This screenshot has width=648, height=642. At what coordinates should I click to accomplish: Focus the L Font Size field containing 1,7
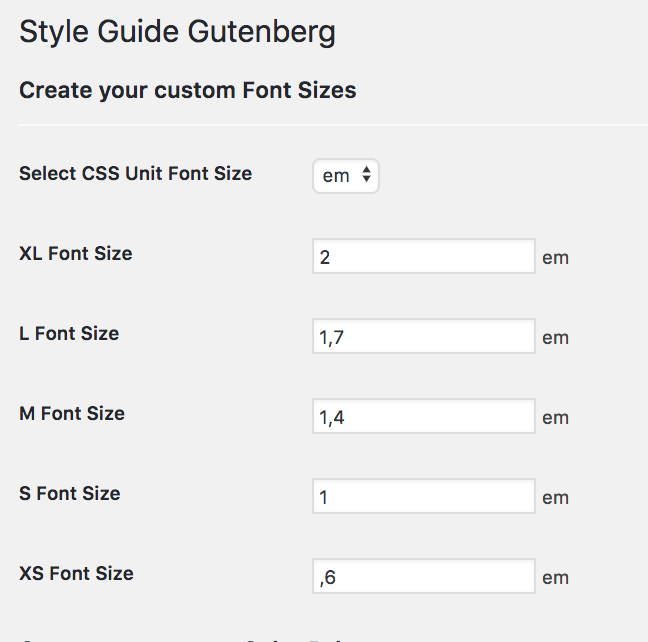pyautogui.click(x=424, y=336)
